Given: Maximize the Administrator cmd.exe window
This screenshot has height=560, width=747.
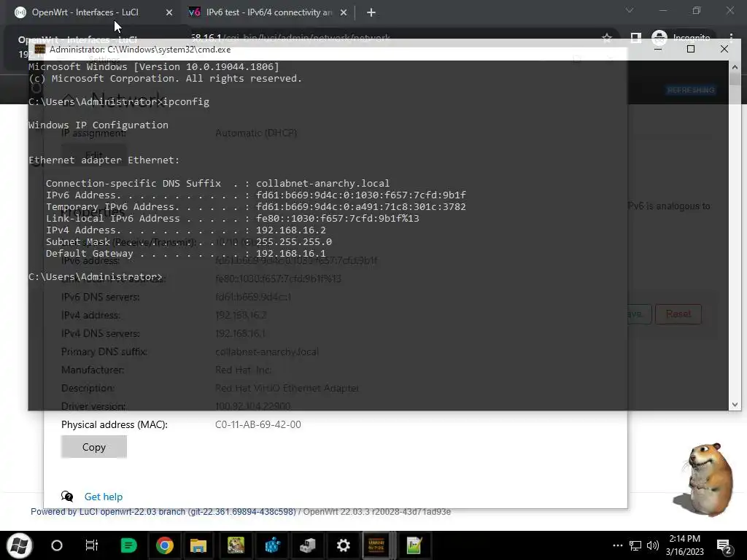Looking at the screenshot, I should pos(691,49).
